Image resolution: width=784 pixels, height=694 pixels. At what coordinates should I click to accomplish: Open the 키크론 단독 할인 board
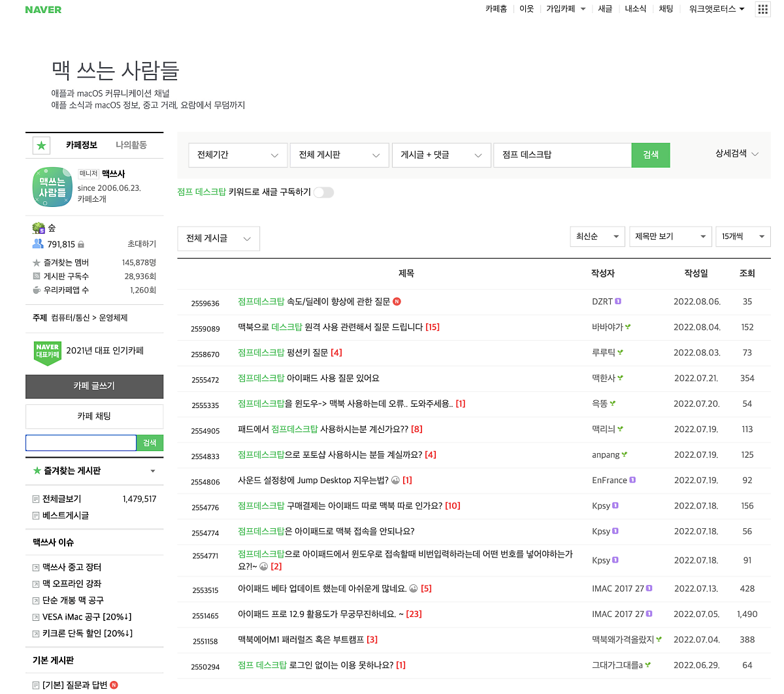[87, 634]
